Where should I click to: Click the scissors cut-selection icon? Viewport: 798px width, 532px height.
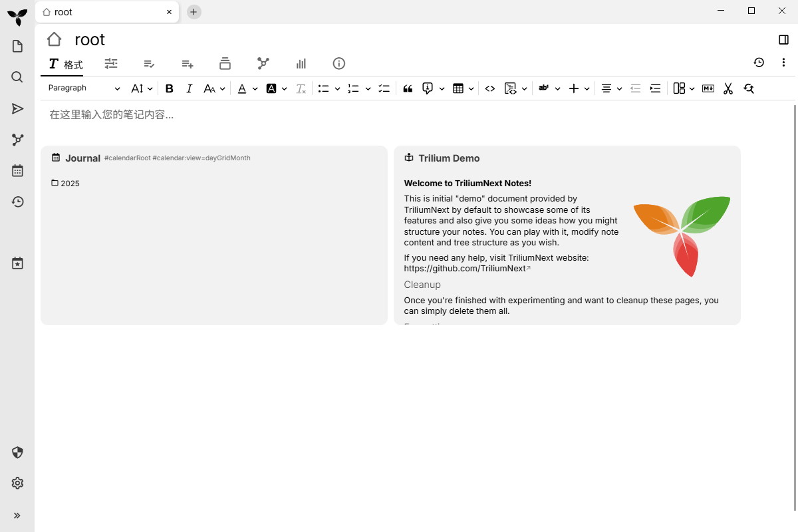point(728,88)
